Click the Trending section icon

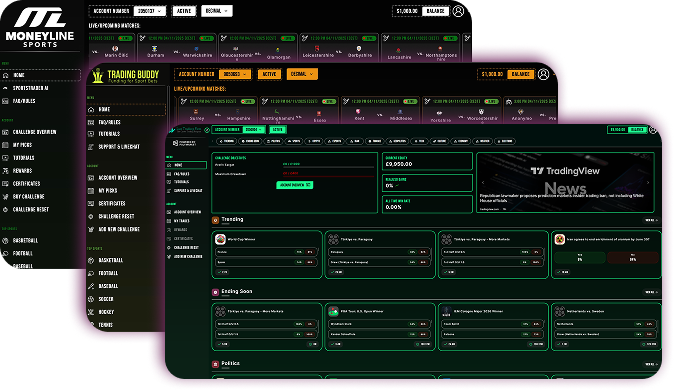[215, 220]
